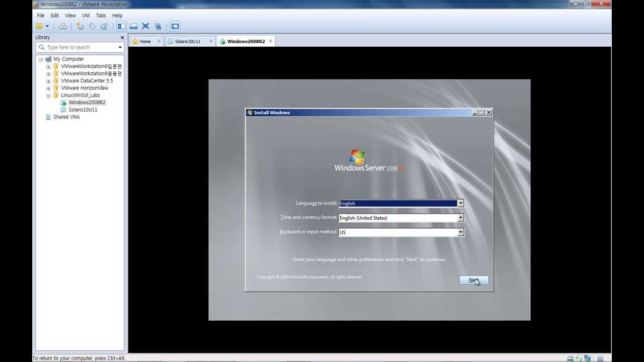Enter full screen mode icon
644x362 pixels.
[x=145, y=26]
